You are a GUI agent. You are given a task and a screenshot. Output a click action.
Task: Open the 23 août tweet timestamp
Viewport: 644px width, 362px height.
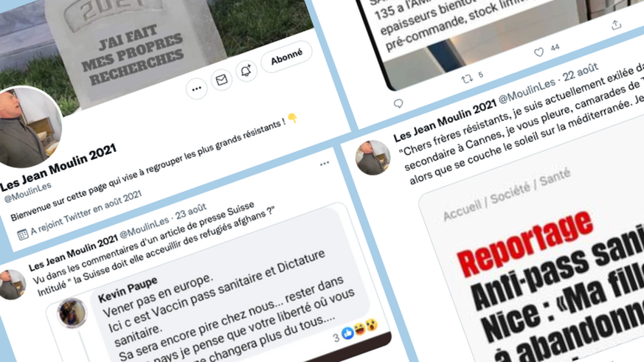(190, 212)
